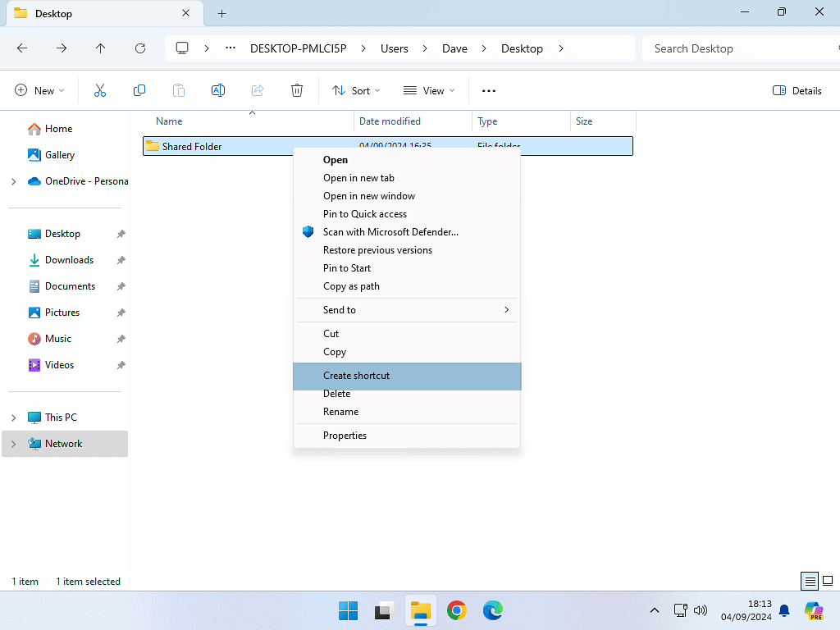Viewport: 840px width, 630px height.
Task: Open Downloads in the sidebar
Action: click(69, 260)
